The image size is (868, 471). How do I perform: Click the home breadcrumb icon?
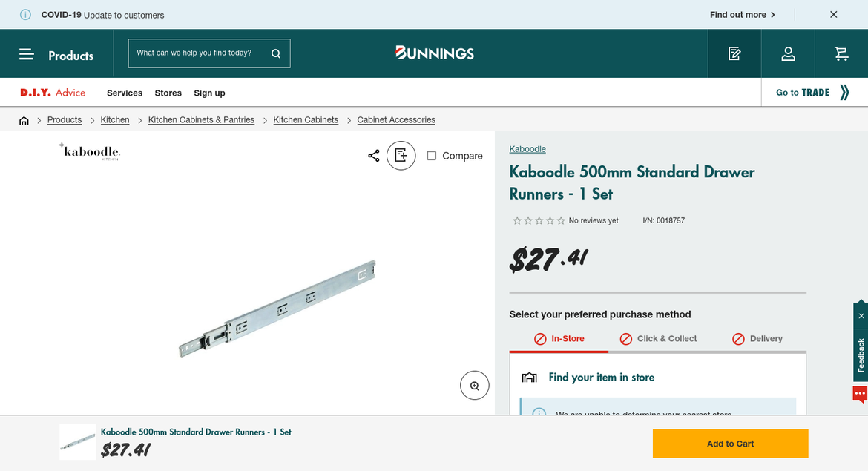pos(24,120)
